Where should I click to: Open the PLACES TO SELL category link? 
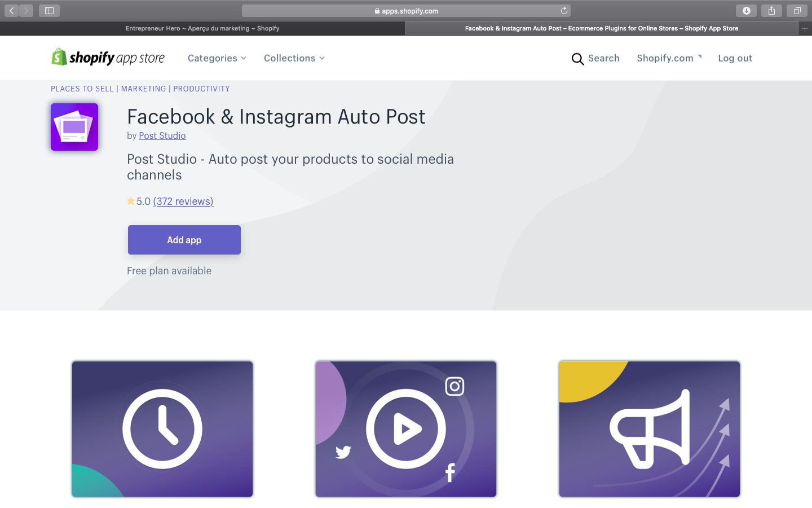[x=82, y=89]
